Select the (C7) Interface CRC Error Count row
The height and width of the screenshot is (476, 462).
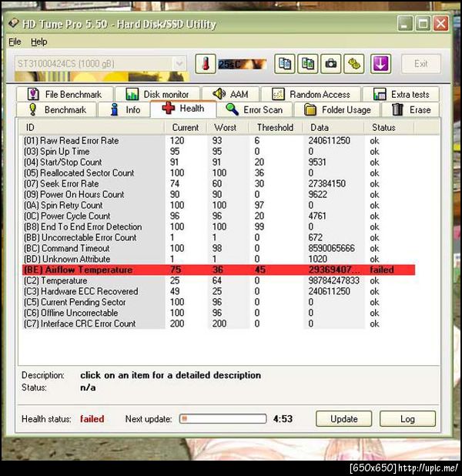(x=219, y=323)
